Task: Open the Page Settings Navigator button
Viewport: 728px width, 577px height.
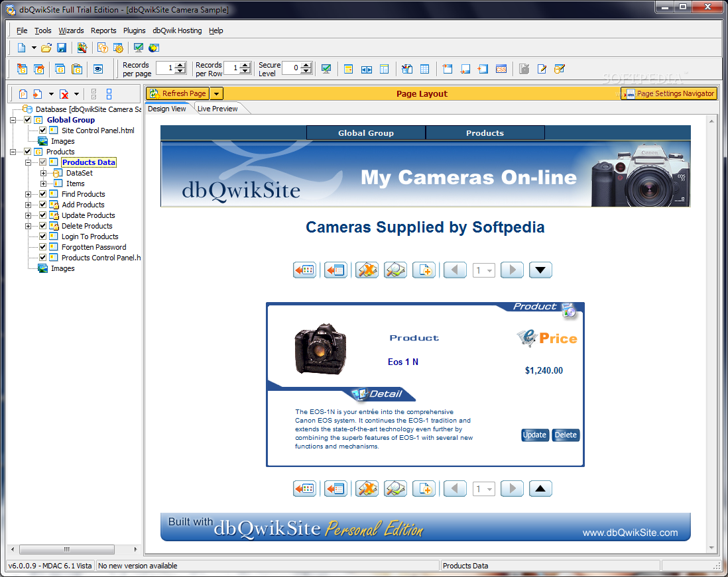Action: pyautogui.click(x=669, y=93)
